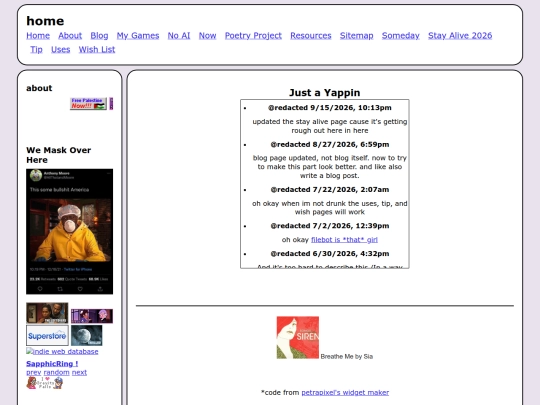
Task: Click the '@redacted 8/27/2026, 6:59pm' post header
Action: point(330,145)
